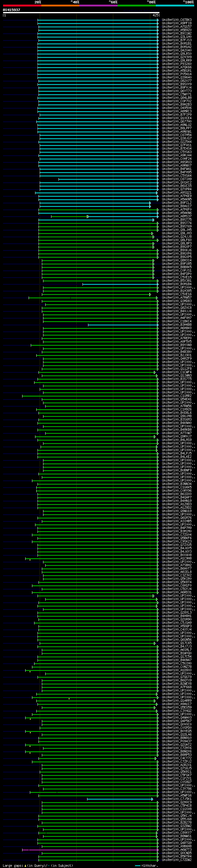The height and width of the screenshot is (868, 197).
Task: Select the UniRef100_Q4RT09 label
Action: pos(176,843)
